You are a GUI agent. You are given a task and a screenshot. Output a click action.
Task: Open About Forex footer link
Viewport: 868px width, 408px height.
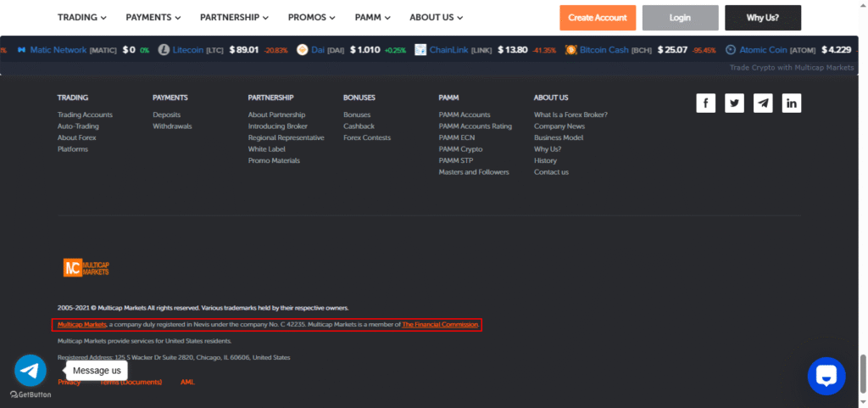tap(77, 138)
